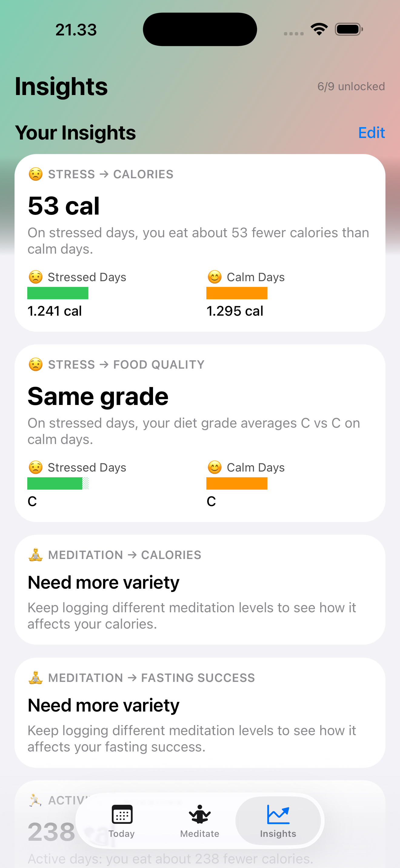Image resolution: width=400 pixels, height=868 pixels.
Task: Tap the battery indicator in the status bar
Action: click(348, 29)
